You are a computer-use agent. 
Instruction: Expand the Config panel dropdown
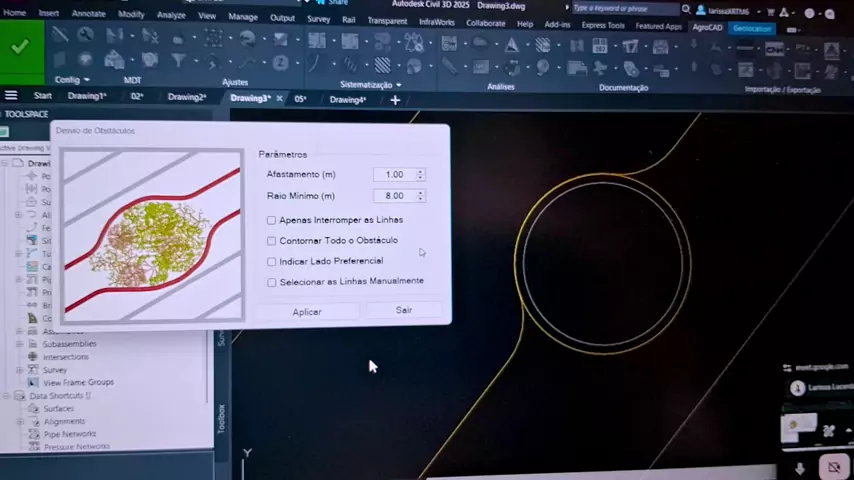tap(86, 80)
